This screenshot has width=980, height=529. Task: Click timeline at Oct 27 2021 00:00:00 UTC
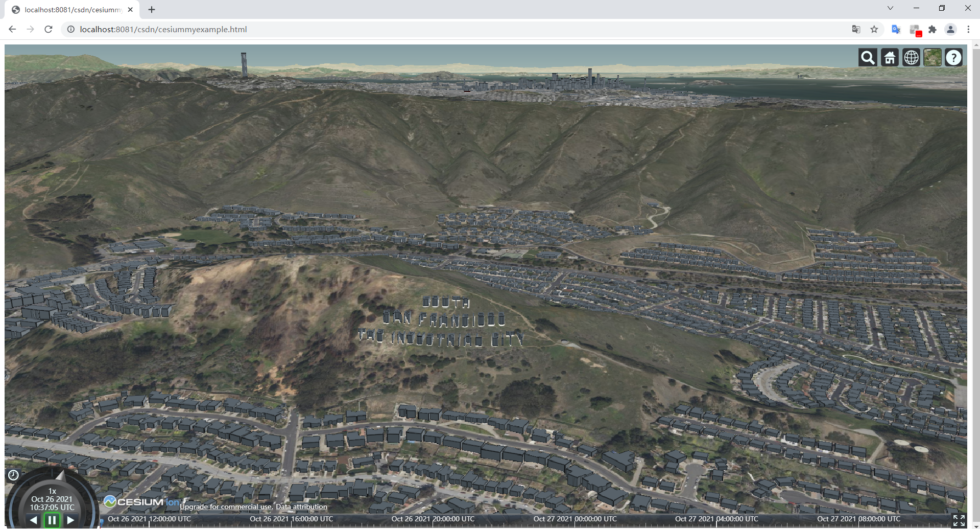pyautogui.click(x=575, y=519)
